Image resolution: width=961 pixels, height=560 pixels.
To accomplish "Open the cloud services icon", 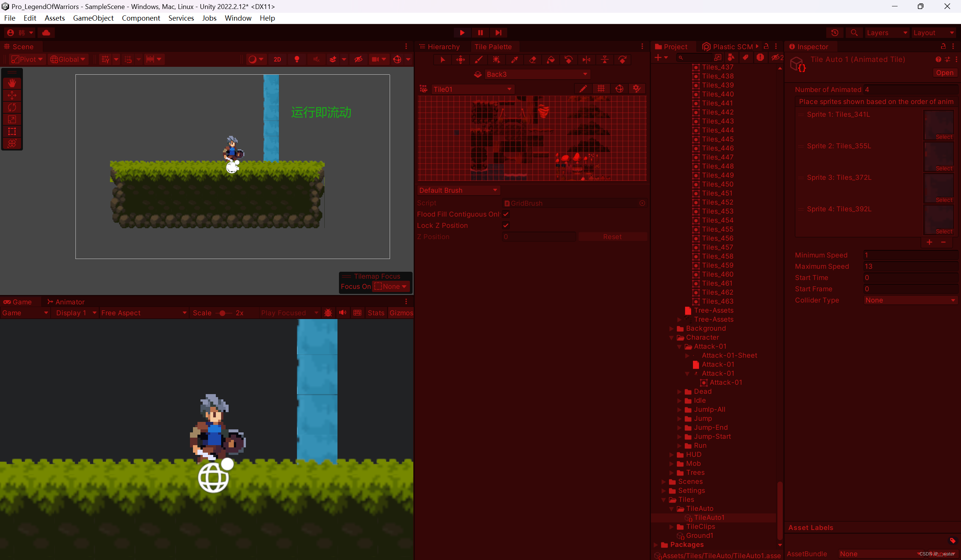I will pyautogui.click(x=46, y=33).
